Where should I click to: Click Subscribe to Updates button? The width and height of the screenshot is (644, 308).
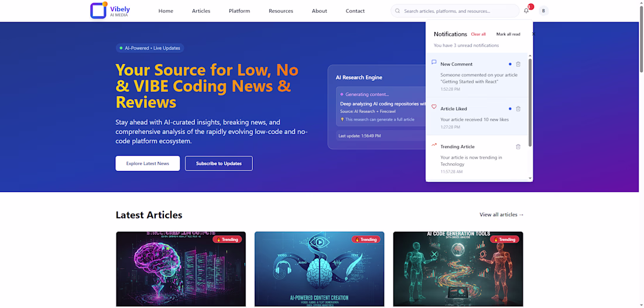219,163
